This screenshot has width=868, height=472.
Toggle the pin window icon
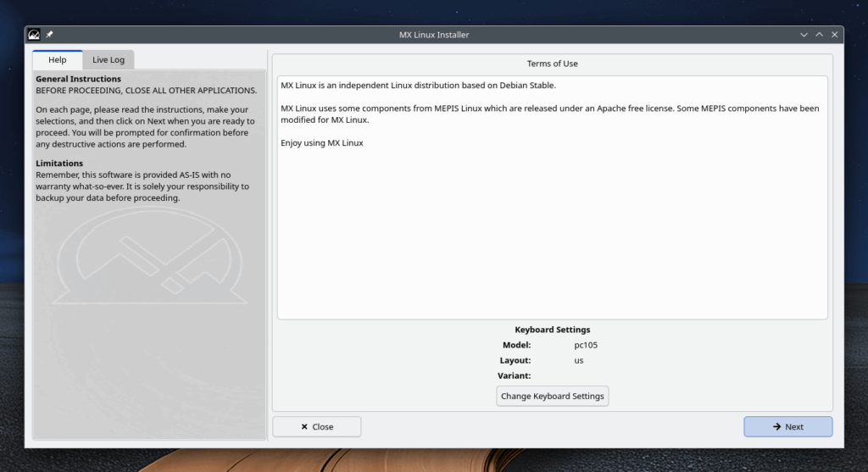(x=49, y=35)
